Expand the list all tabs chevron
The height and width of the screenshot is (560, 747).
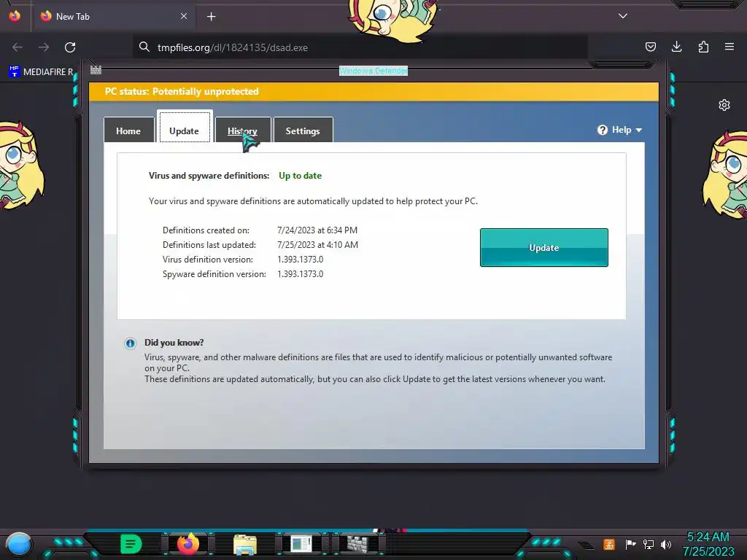pos(623,16)
